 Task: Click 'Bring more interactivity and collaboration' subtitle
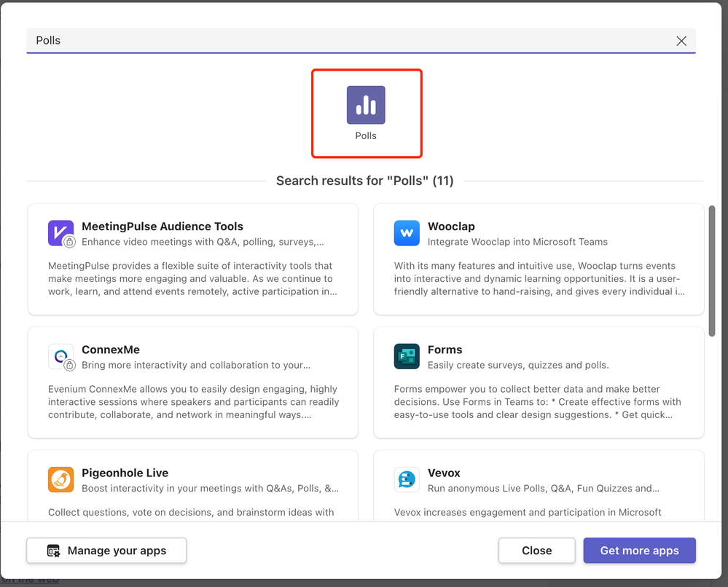coord(196,365)
